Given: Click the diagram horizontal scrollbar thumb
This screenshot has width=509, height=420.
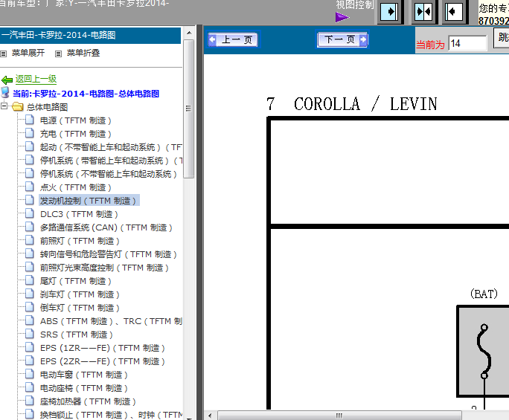Looking at the screenshot, I should [x=339, y=416].
